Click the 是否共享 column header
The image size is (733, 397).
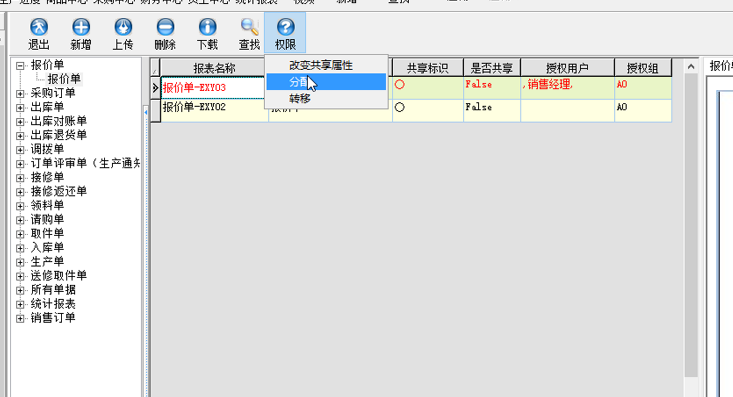click(x=492, y=68)
